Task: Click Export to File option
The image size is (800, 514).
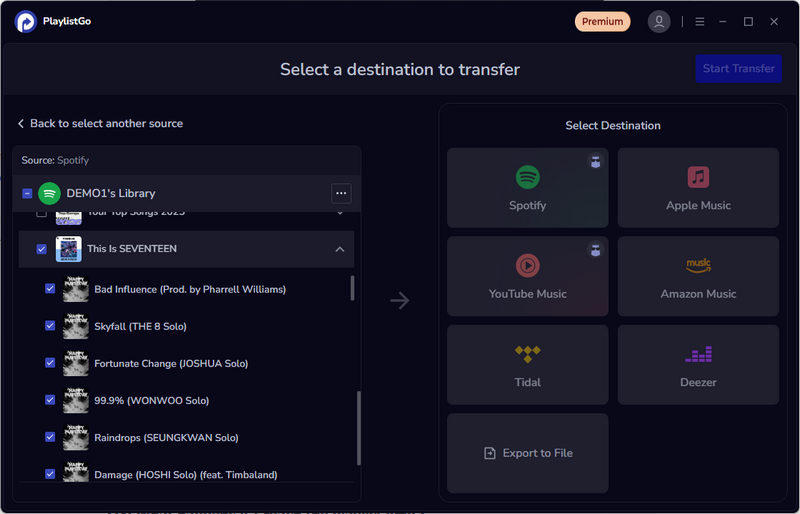Action: (x=527, y=453)
